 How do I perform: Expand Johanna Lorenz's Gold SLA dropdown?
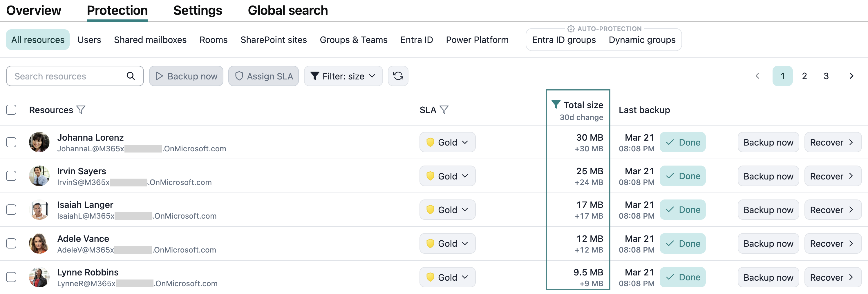447,142
